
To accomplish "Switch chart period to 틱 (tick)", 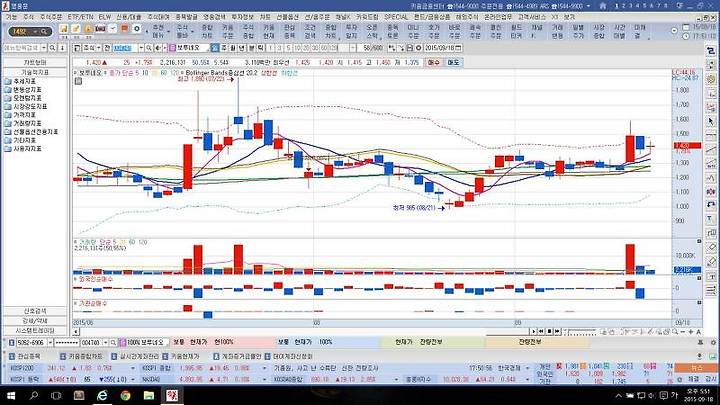I will pos(261,48).
